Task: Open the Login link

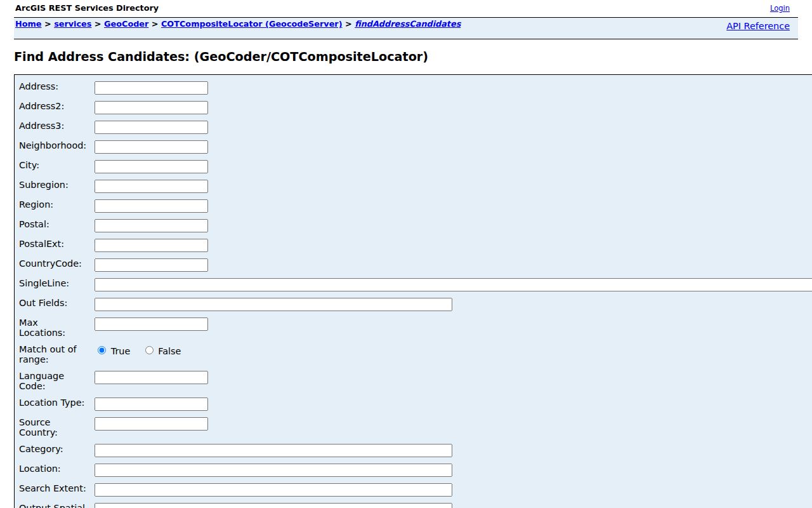Action: point(780,8)
